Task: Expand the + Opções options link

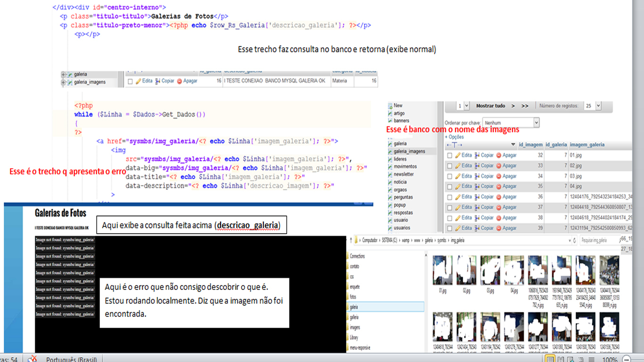Action: coord(454,137)
